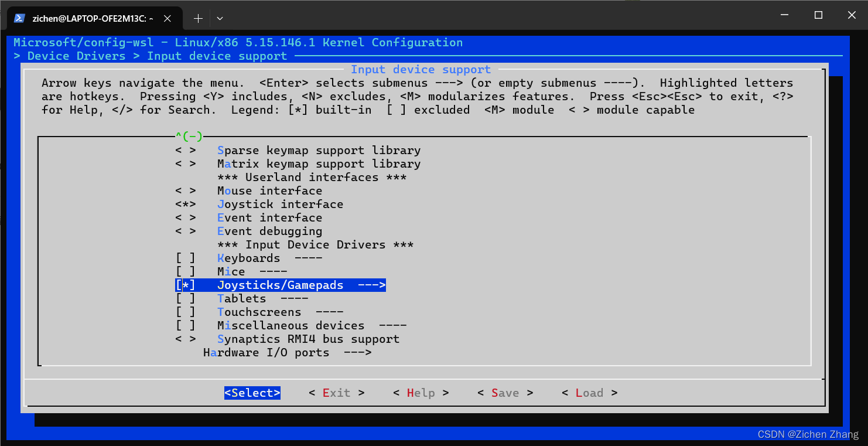Click the green scroll-up indicator ^(-)
868x446 pixels.
[x=189, y=137]
